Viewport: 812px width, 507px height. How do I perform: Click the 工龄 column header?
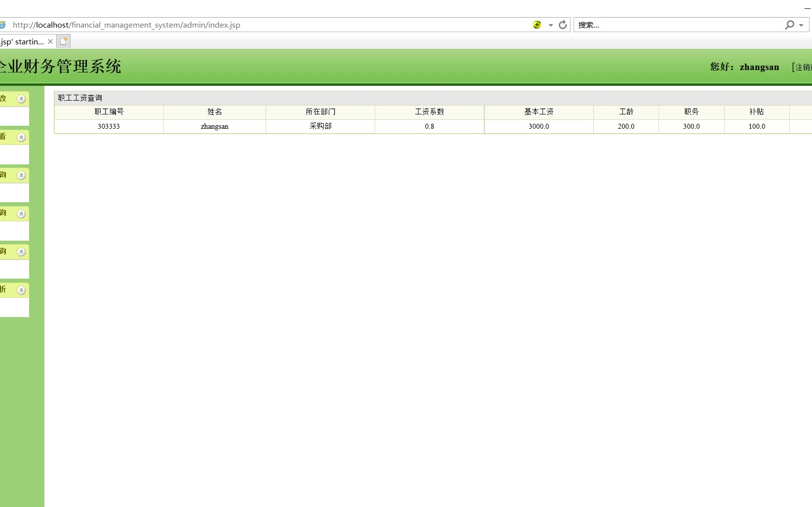626,112
